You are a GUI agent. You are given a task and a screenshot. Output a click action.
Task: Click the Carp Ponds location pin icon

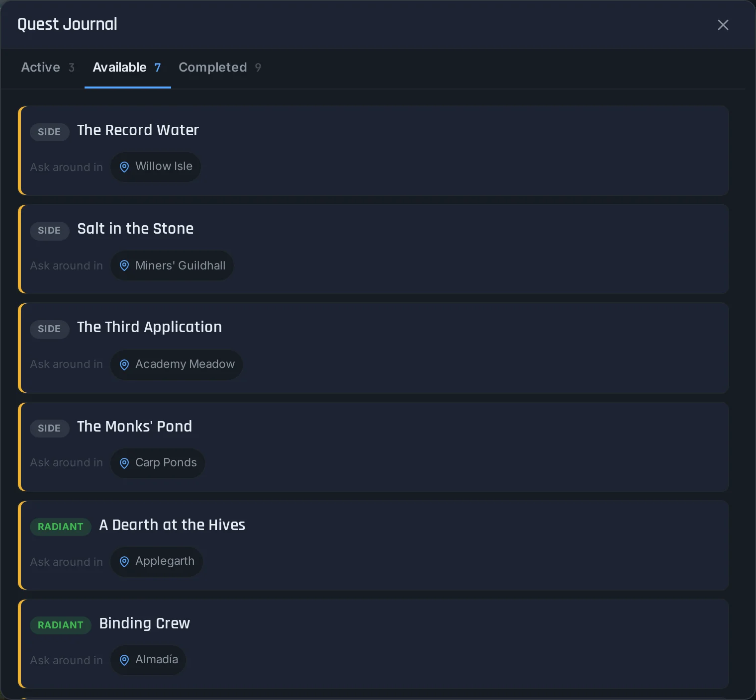(124, 463)
